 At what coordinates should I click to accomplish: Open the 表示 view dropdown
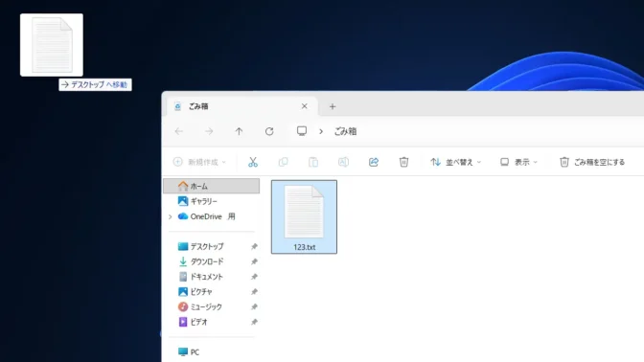click(x=518, y=162)
